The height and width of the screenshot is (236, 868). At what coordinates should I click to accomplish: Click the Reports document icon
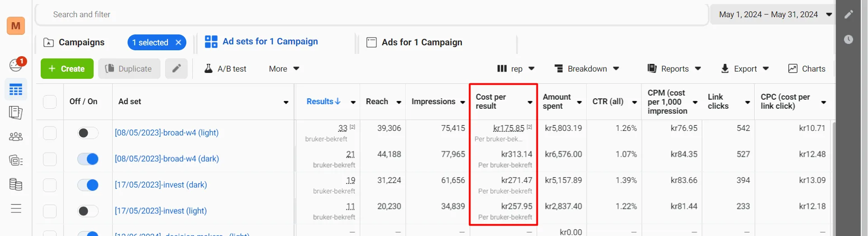pyautogui.click(x=652, y=68)
